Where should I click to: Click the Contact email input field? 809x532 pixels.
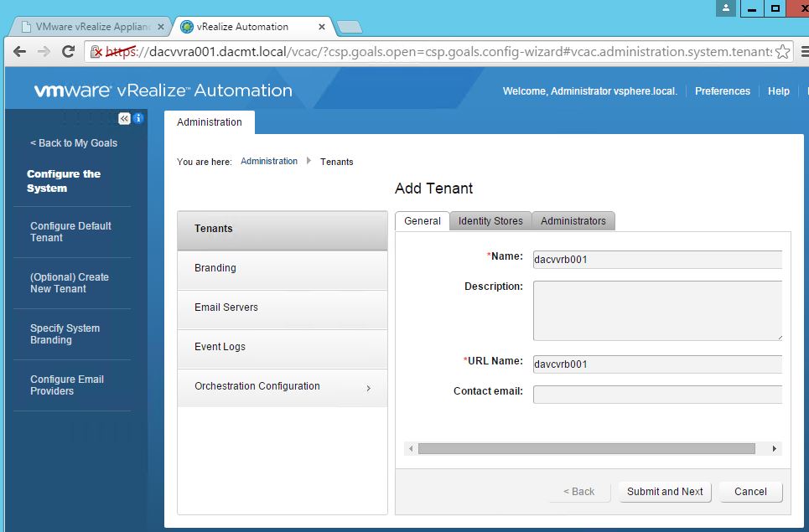coord(658,395)
